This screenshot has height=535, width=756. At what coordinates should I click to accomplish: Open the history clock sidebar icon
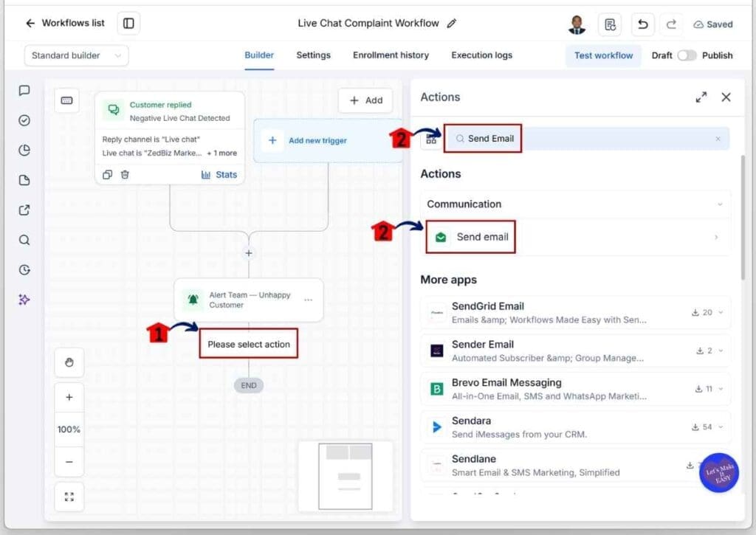tap(24, 270)
